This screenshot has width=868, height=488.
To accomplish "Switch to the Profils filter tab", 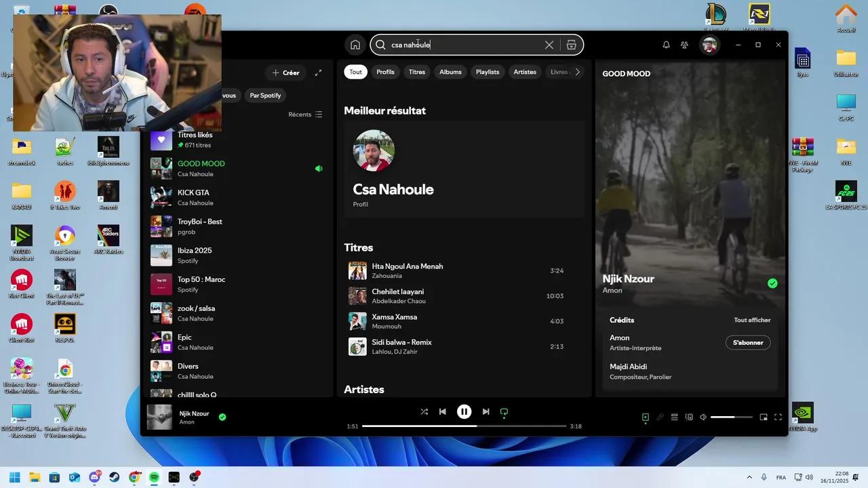I will pyautogui.click(x=385, y=72).
